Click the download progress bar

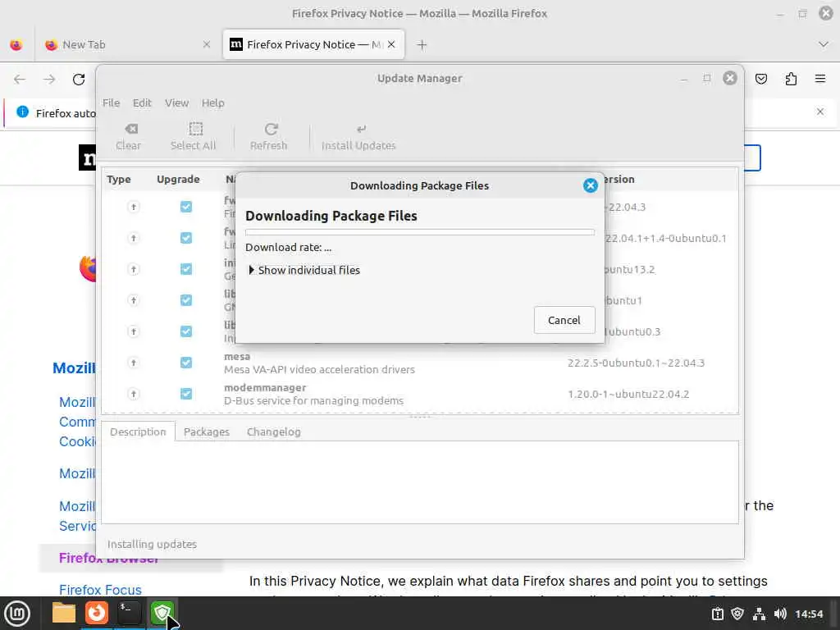(419, 232)
